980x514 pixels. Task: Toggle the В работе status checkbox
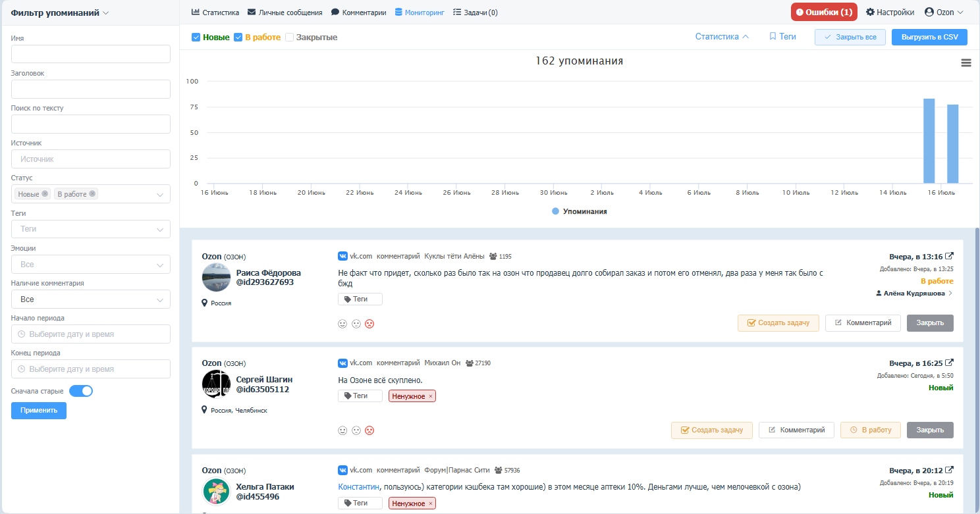coord(238,38)
